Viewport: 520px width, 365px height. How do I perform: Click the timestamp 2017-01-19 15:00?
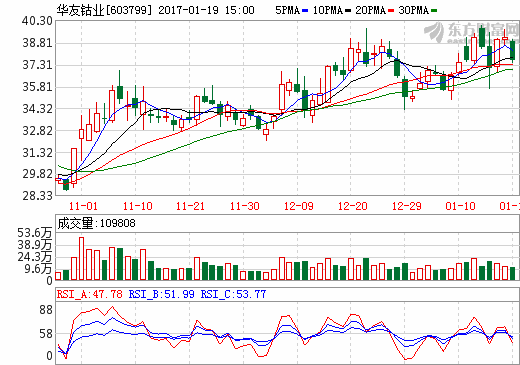pos(206,10)
